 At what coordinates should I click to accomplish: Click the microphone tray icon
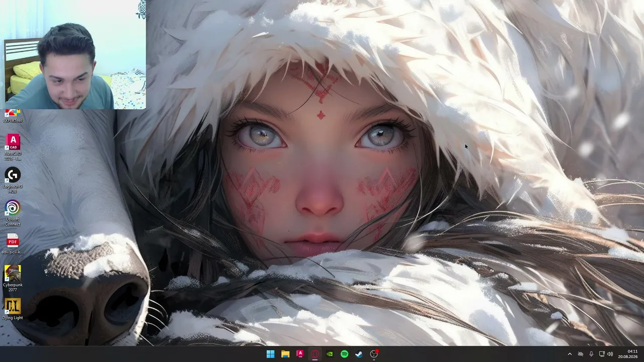pos(591,354)
